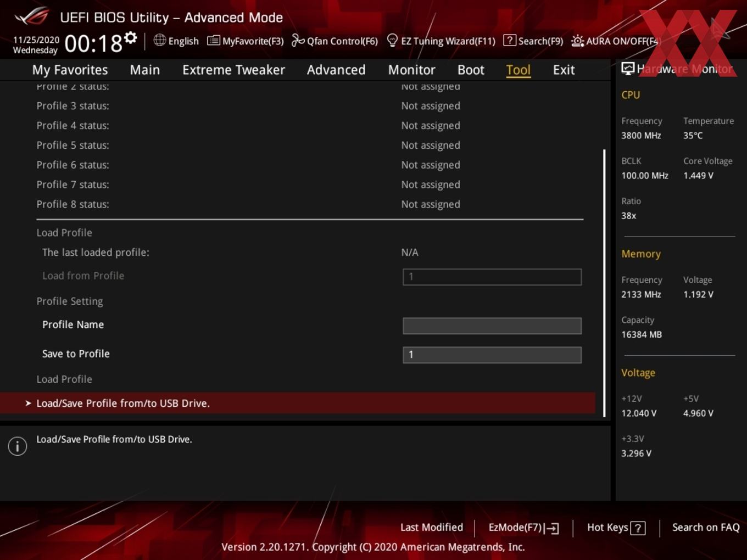This screenshot has width=747, height=560.
Task: Expand Load/Save Profile from/to USB Drive
Action: click(x=298, y=403)
